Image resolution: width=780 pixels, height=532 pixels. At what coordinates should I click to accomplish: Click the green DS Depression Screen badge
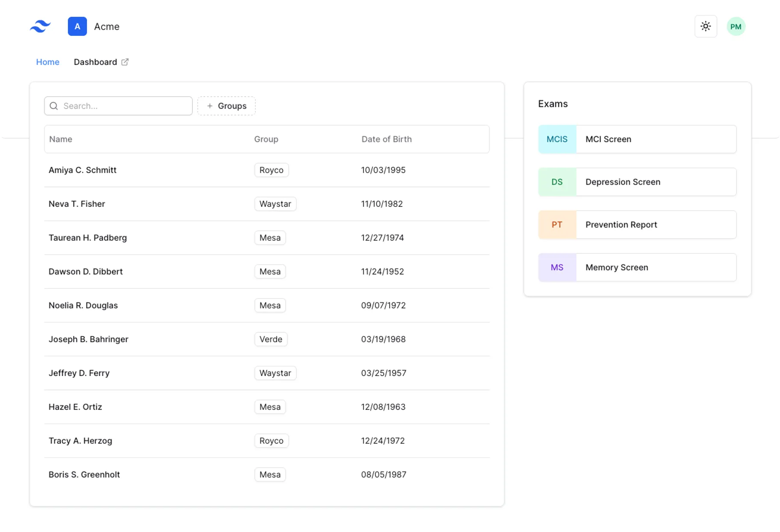coord(557,182)
